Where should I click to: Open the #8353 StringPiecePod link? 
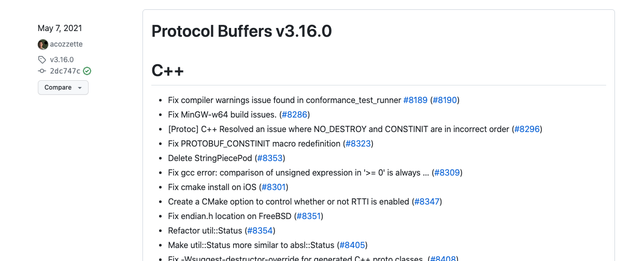tap(270, 158)
